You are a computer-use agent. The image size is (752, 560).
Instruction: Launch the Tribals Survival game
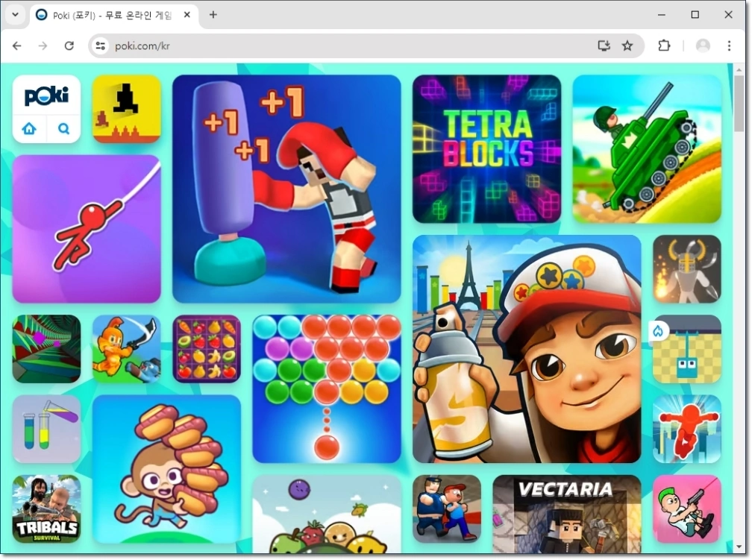click(46, 509)
